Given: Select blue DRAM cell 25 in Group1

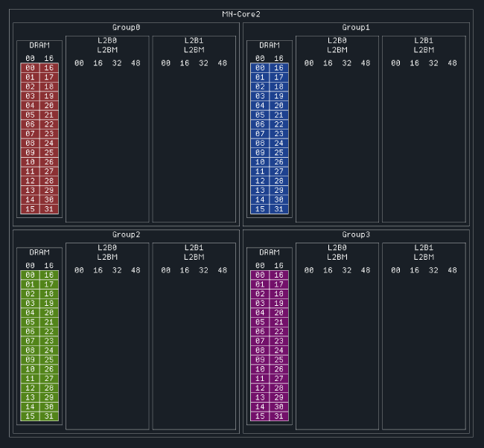Looking at the screenshot, I should (278, 153).
